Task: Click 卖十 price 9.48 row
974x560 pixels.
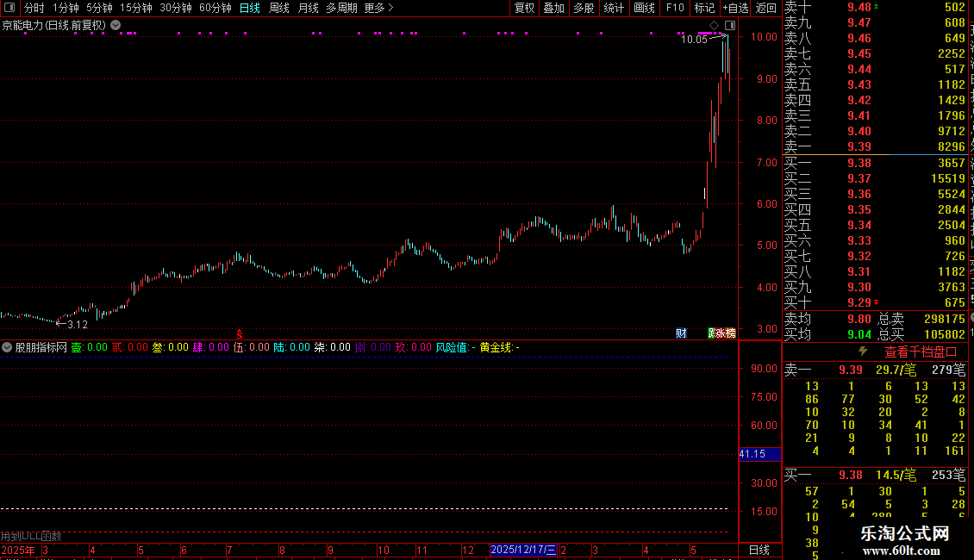Action: click(875, 8)
